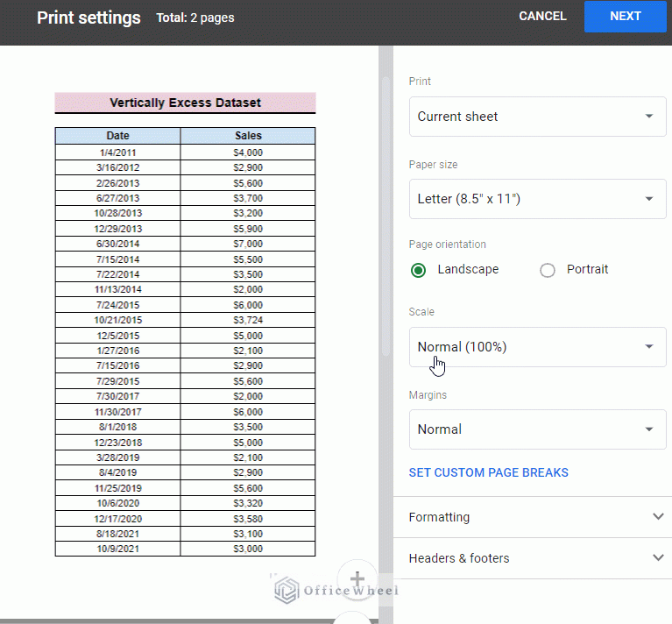Click the Vertically Excess Dataset title in preview

(185, 103)
